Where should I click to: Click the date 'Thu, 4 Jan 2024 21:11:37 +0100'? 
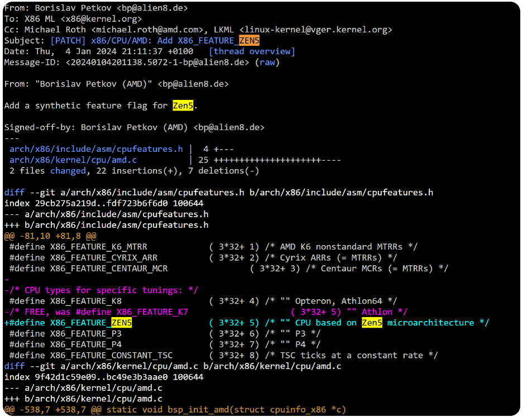coord(114,51)
